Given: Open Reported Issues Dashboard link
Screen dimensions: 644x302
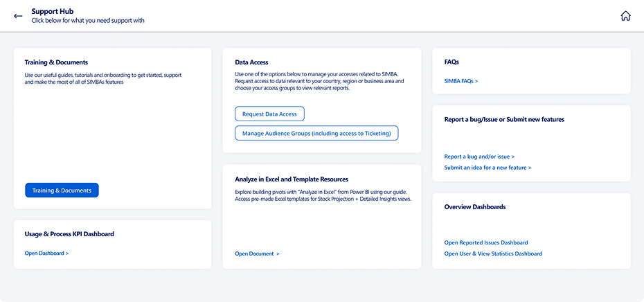Looking at the screenshot, I should coord(486,242).
